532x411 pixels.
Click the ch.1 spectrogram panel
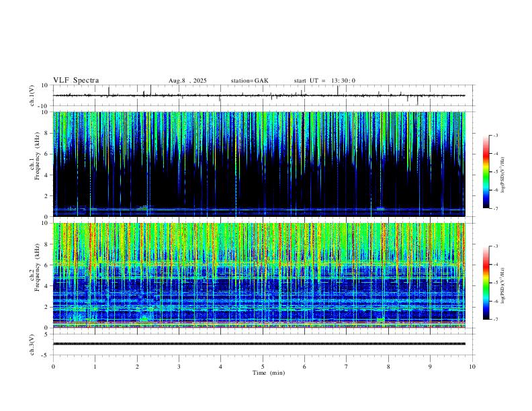(259, 164)
